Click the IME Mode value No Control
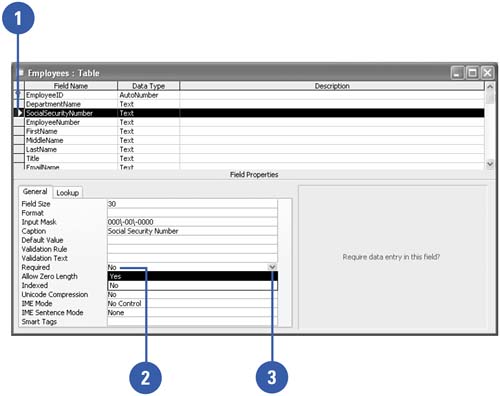Image resolution: width=500 pixels, height=396 pixels. tap(192, 303)
